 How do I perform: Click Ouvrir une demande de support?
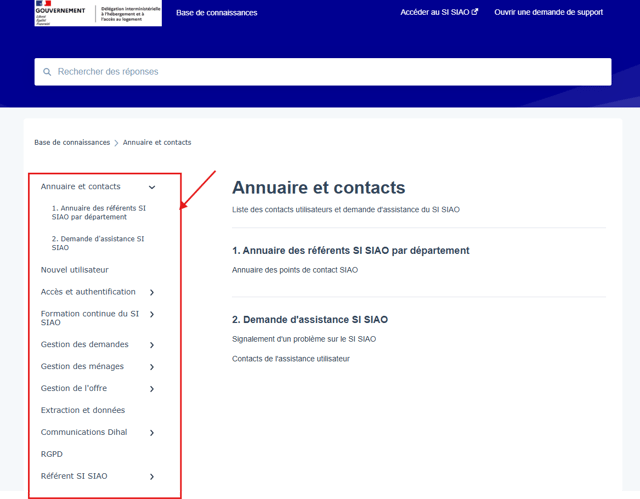coord(549,12)
